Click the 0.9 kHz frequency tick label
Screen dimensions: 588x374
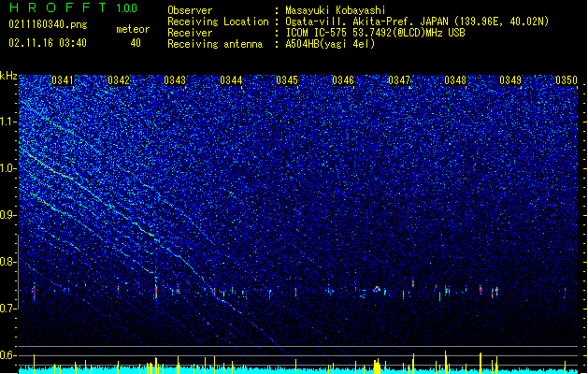8,215
